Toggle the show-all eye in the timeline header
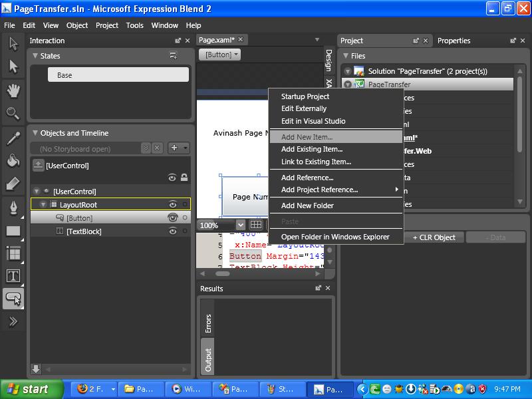 pos(172,178)
